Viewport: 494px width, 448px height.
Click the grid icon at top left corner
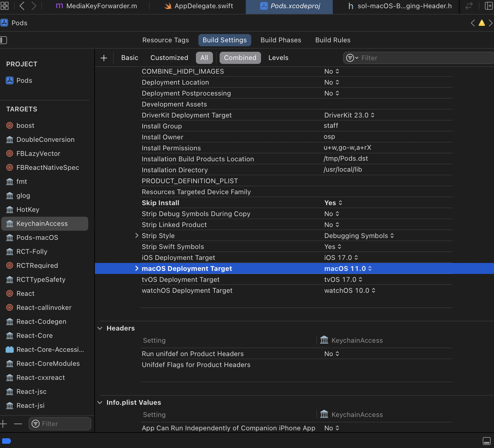(x=5, y=6)
